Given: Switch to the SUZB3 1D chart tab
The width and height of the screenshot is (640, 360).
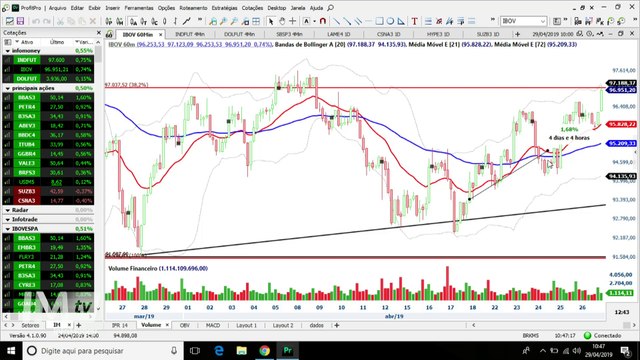Looking at the screenshot, I should coord(488,34).
